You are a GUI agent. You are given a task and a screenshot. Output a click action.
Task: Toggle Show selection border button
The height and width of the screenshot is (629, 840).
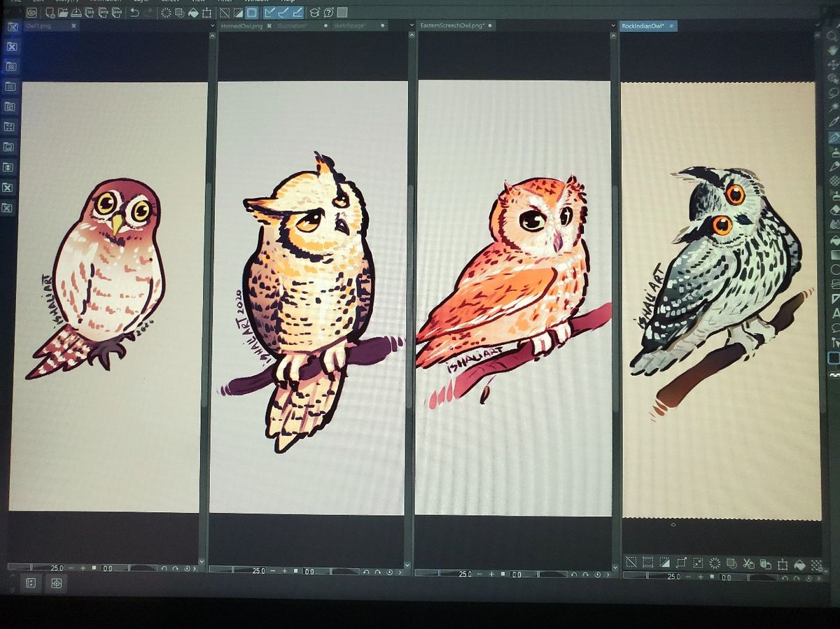click(x=252, y=13)
